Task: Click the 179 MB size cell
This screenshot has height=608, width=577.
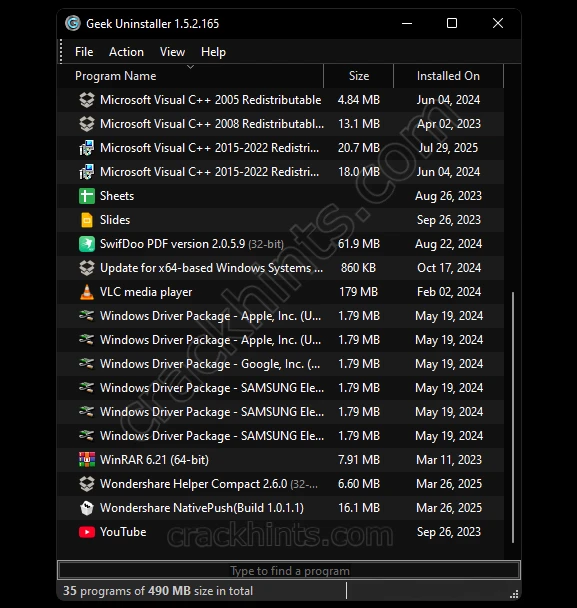Action: (x=358, y=292)
